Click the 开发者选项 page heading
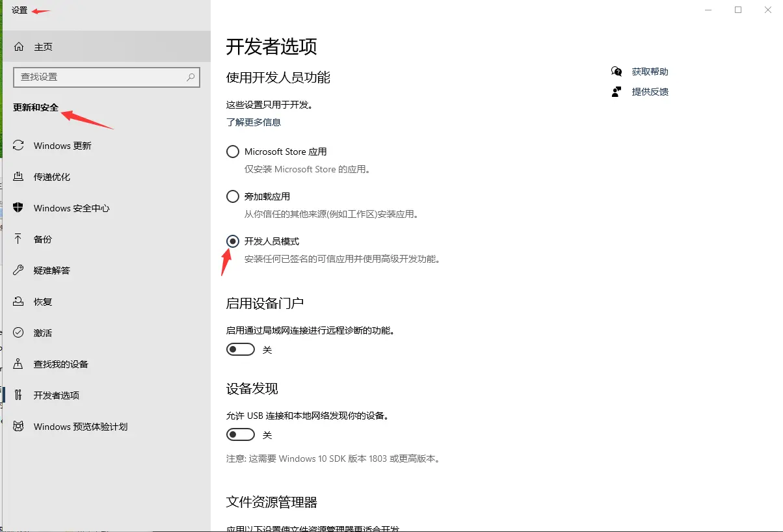 [271, 47]
